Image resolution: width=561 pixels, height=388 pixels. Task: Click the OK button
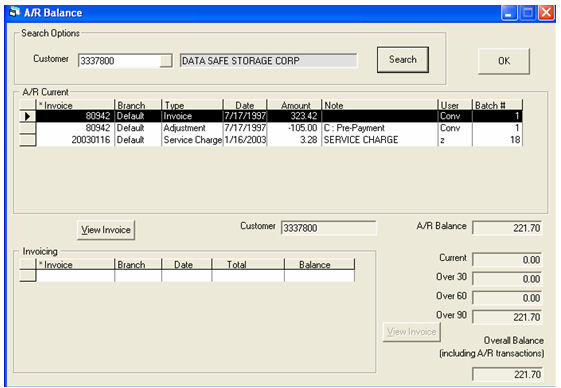(x=504, y=61)
